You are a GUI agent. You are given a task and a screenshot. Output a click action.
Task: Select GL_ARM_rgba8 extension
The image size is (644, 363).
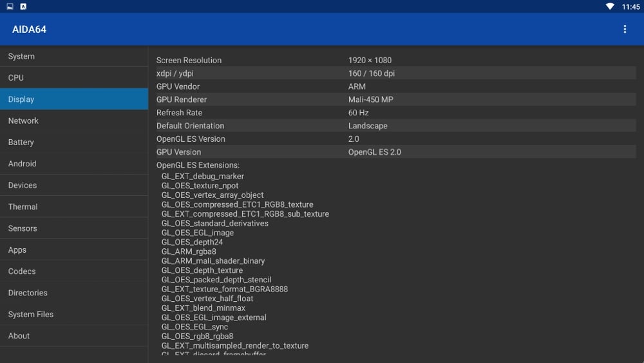pos(189,251)
